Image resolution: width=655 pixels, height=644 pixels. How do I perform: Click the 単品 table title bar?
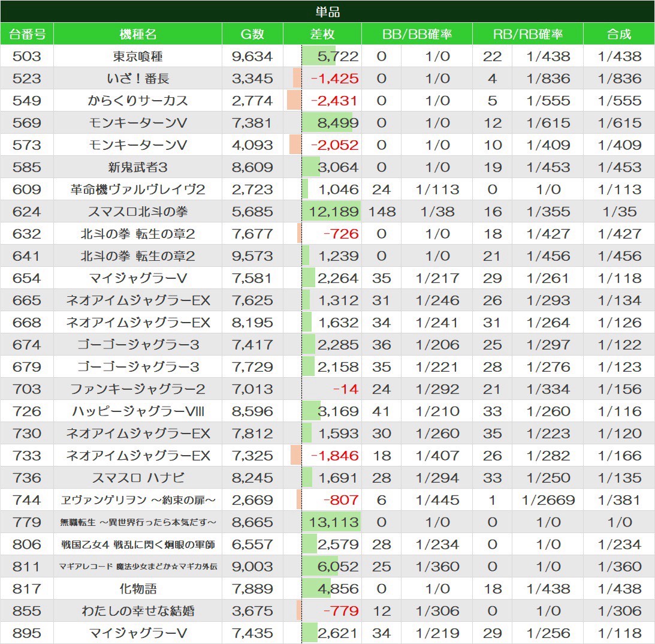(x=327, y=11)
